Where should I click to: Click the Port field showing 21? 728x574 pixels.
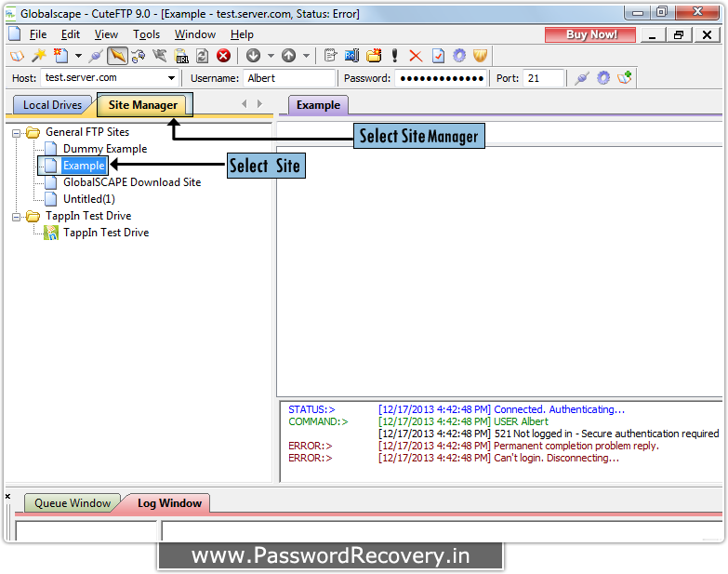tap(543, 78)
